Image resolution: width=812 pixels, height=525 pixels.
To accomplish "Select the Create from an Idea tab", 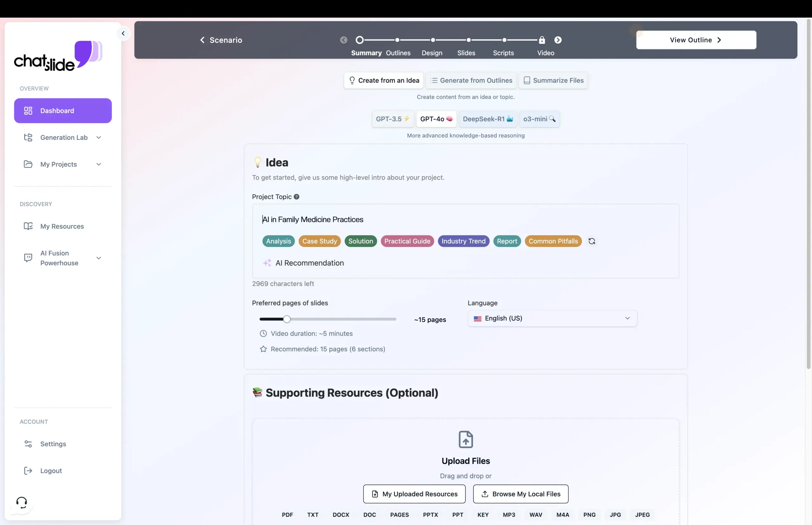I will (383, 81).
